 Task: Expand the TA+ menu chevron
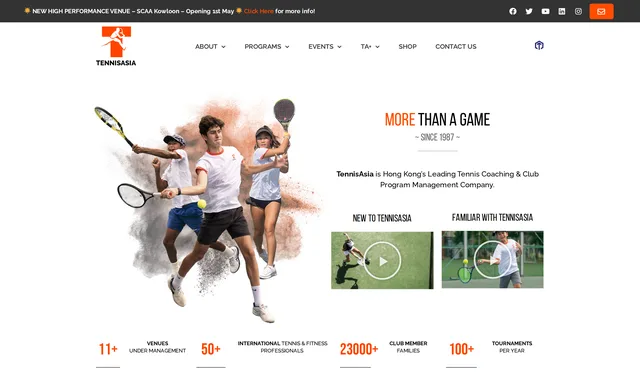click(378, 47)
